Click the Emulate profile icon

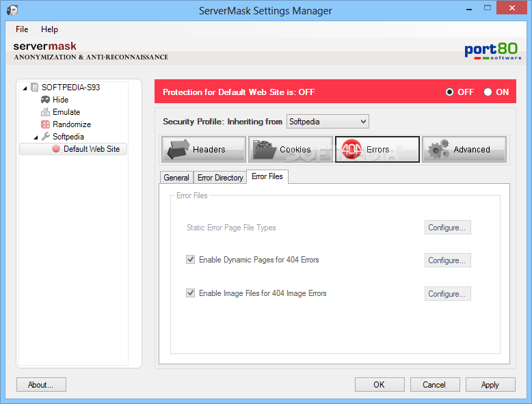tap(45, 112)
